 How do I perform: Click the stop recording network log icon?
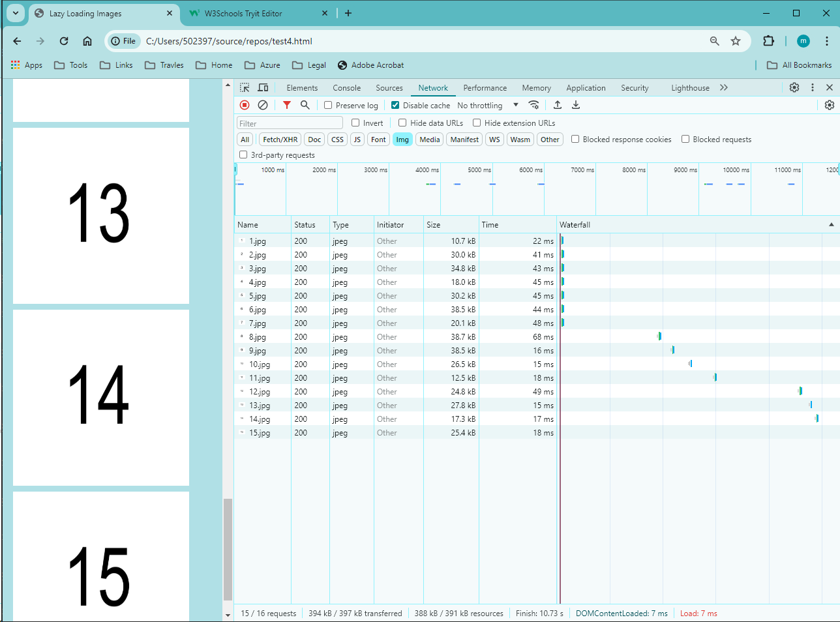pos(245,105)
